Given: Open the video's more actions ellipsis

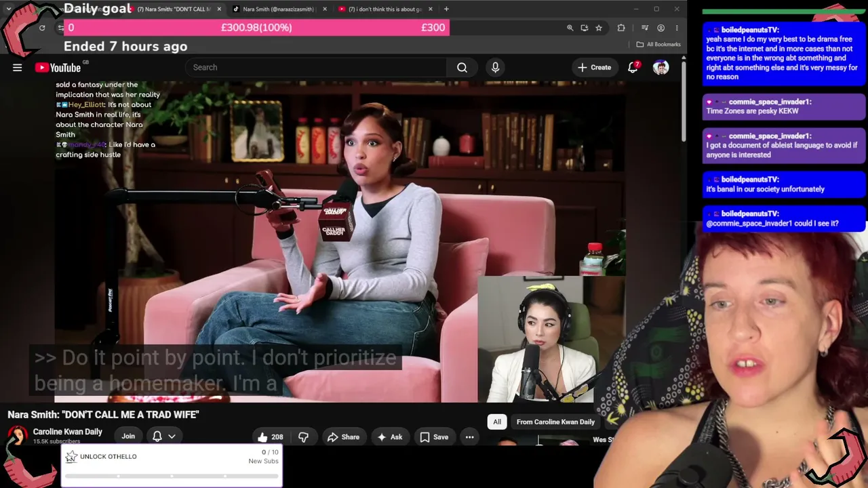Looking at the screenshot, I should (469, 437).
